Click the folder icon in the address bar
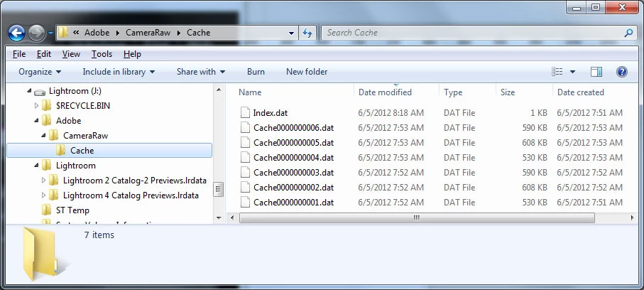This screenshot has width=644, height=290. click(63, 33)
